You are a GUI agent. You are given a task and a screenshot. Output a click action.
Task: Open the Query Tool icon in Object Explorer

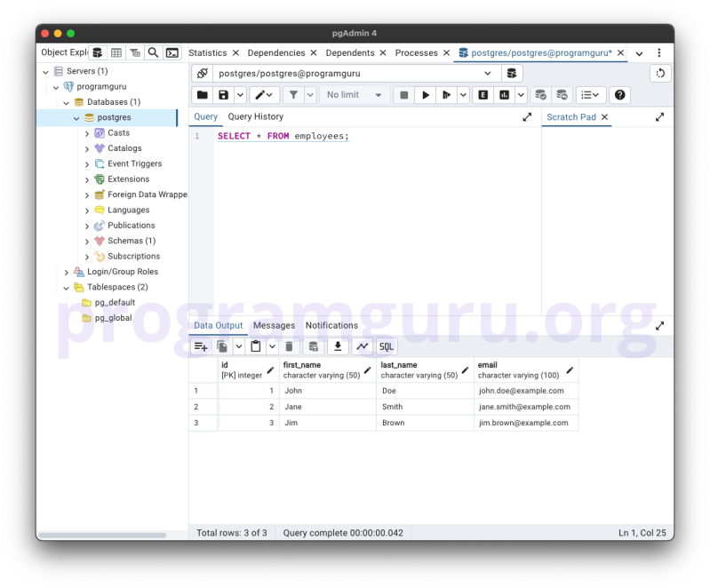(98, 52)
